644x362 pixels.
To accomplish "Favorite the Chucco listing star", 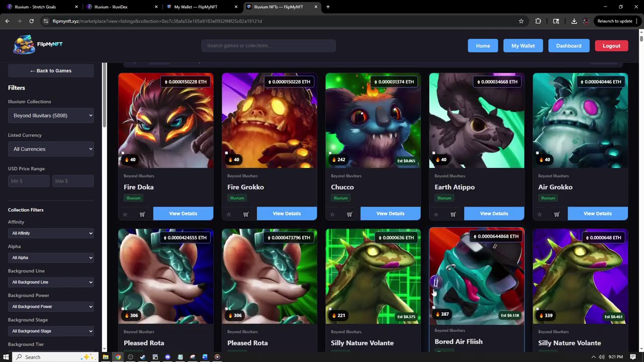I will [333, 214].
